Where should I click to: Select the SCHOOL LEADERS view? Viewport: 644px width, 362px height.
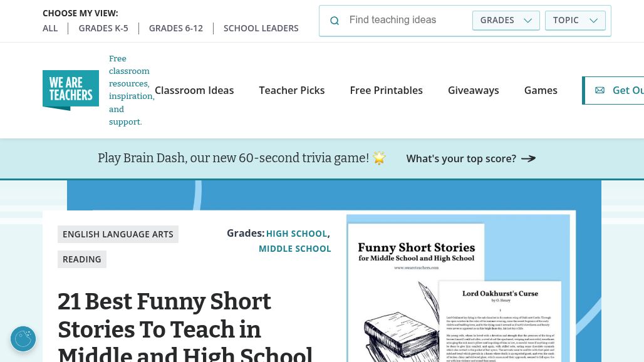[x=261, y=28]
